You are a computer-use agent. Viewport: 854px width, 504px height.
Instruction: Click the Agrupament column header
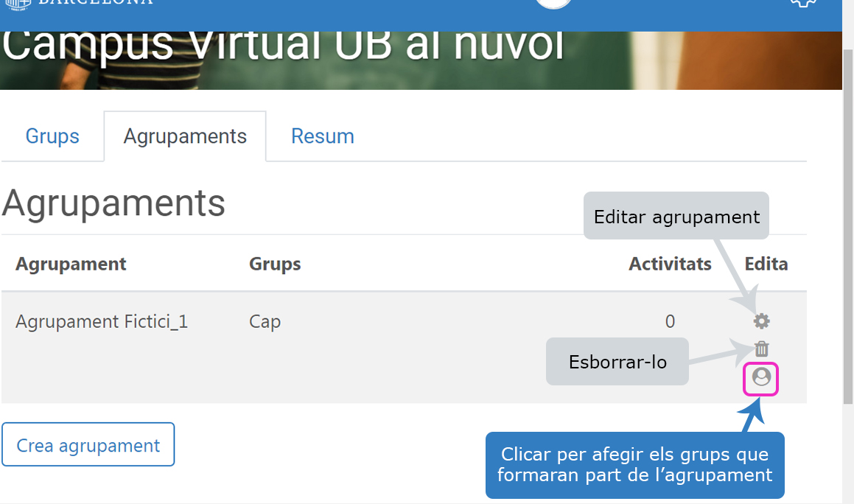[71, 264]
